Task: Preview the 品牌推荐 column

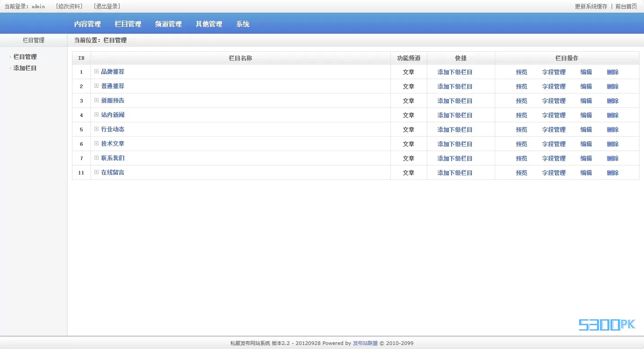Action: pyautogui.click(x=521, y=72)
